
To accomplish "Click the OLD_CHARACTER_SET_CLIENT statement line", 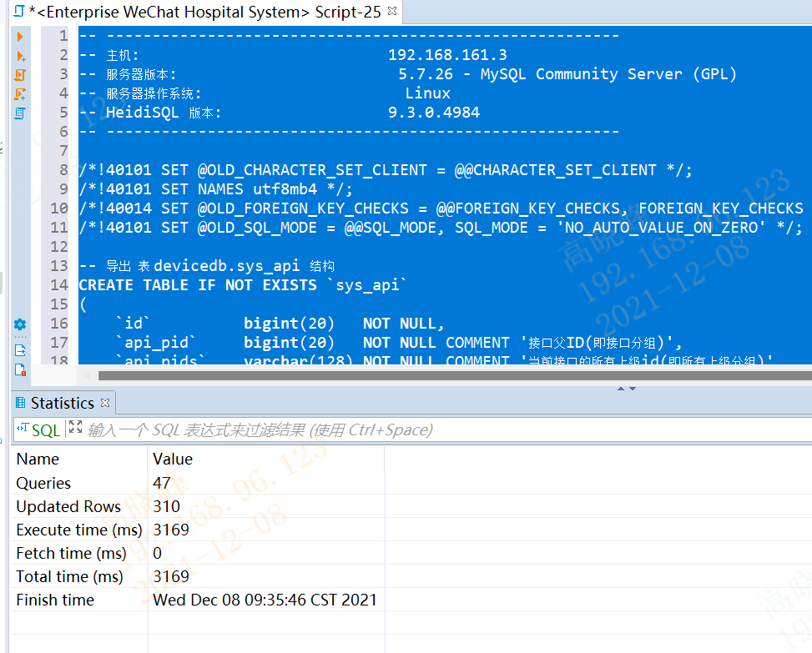I will pos(386,170).
